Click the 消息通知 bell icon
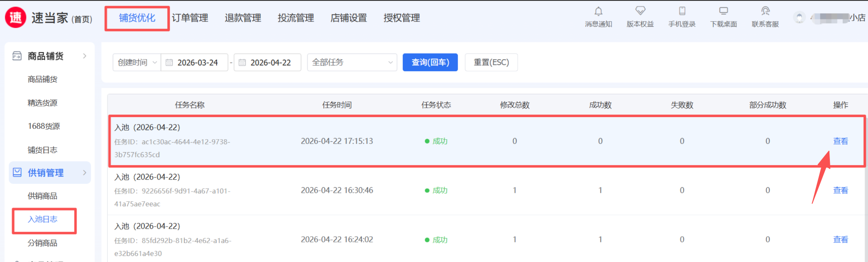 598,11
